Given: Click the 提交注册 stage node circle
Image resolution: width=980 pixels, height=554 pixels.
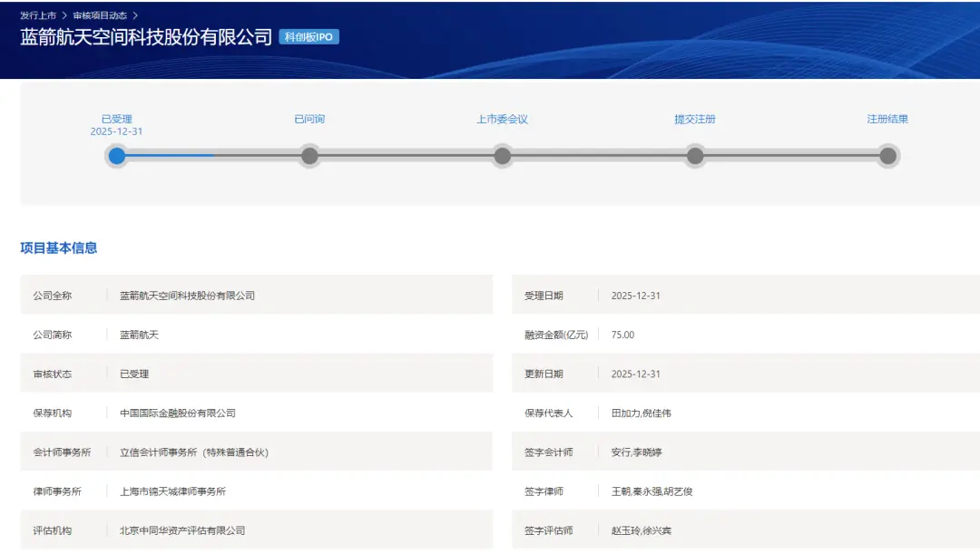Looking at the screenshot, I should coord(695,156).
